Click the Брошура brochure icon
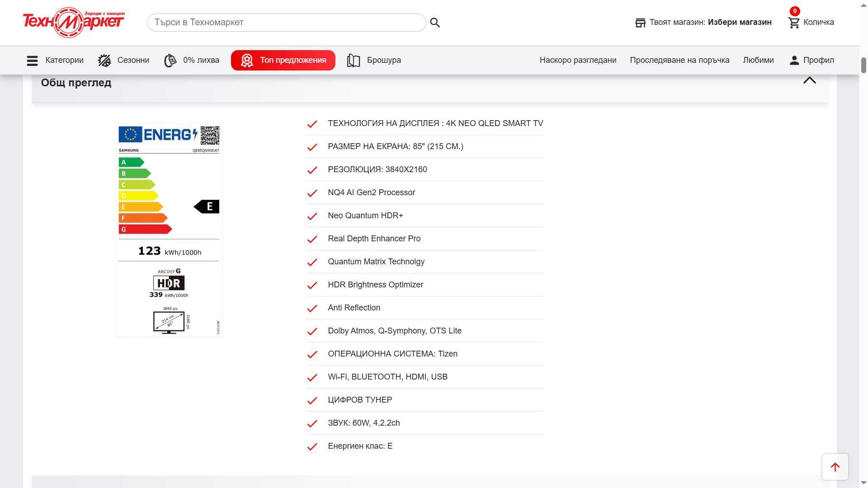Screen dimensions: 868x488 pyautogui.click(x=354, y=61)
